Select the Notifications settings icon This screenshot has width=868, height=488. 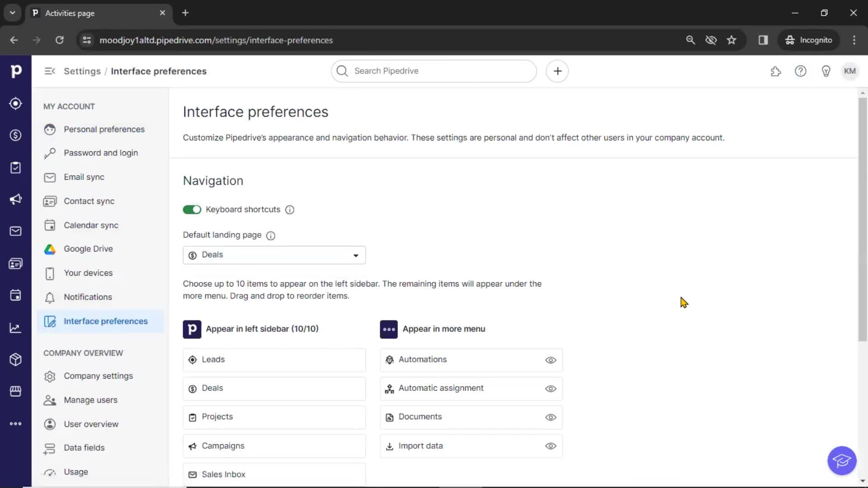(50, 297)
